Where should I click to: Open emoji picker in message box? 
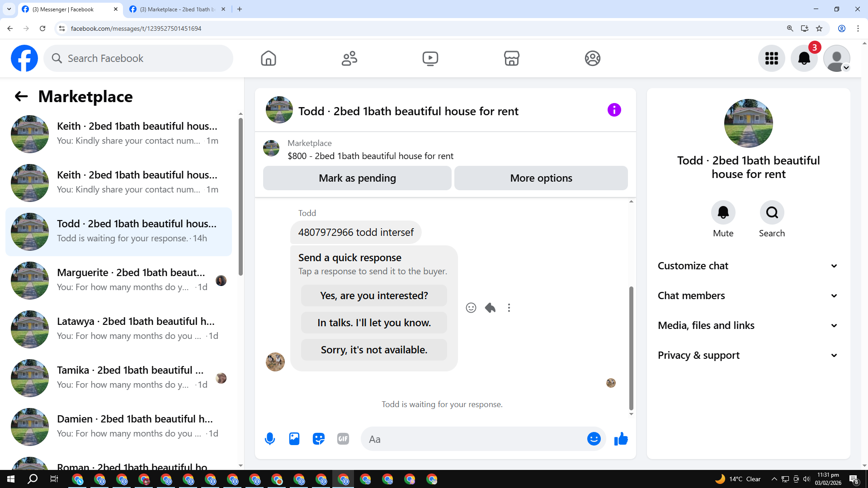coord(594,439)
